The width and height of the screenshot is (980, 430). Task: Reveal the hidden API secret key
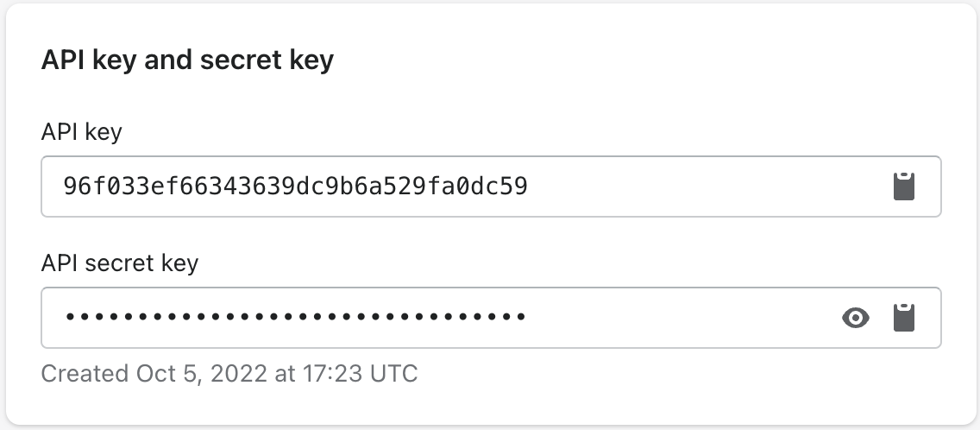click(855, 319)
